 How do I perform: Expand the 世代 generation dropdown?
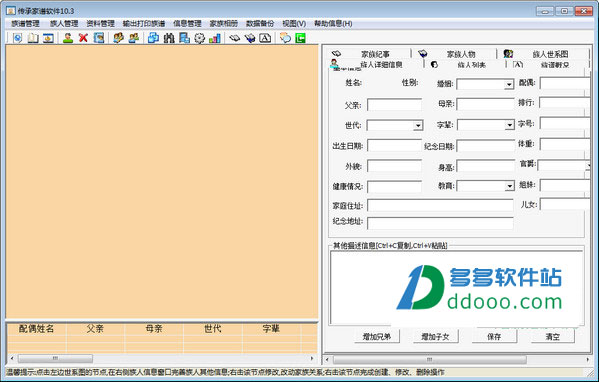418,125
